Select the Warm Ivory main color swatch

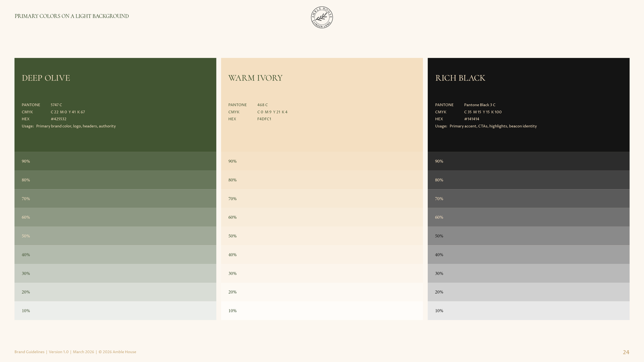(322, 105)
